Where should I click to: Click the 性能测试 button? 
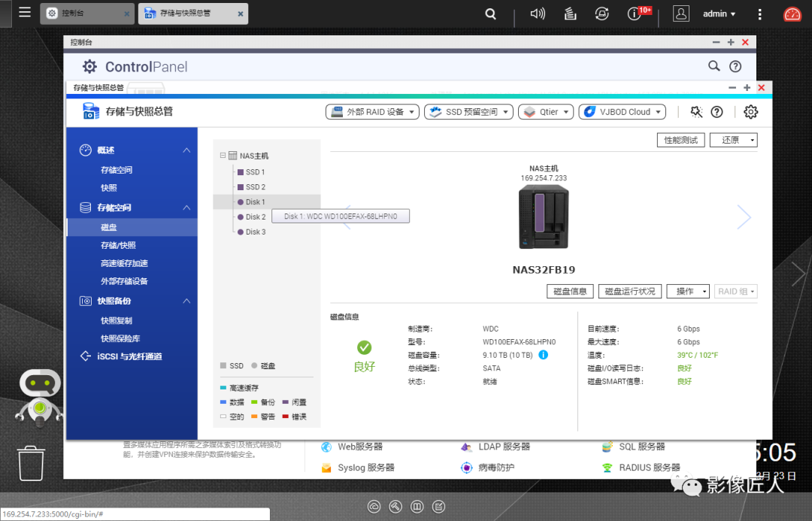[681, 140]
